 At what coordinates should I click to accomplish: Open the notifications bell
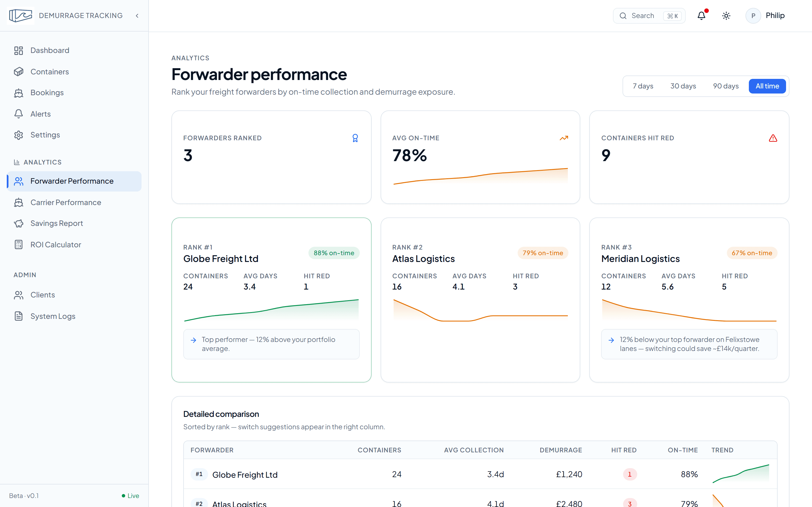[701, 16]
